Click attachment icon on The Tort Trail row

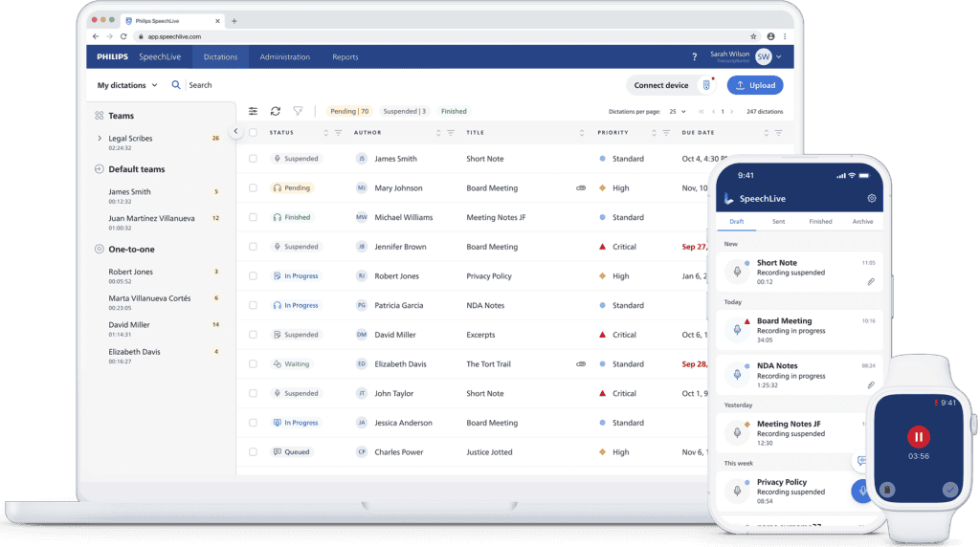581,364
